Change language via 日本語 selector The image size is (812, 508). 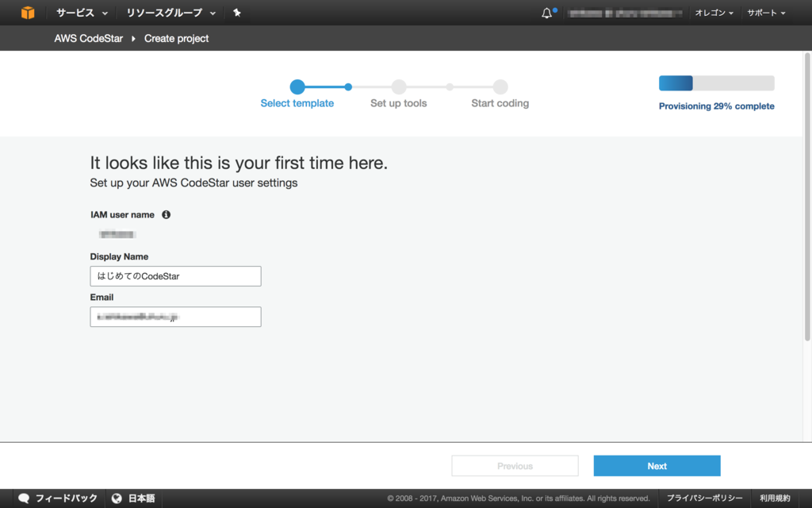point(141,498)
